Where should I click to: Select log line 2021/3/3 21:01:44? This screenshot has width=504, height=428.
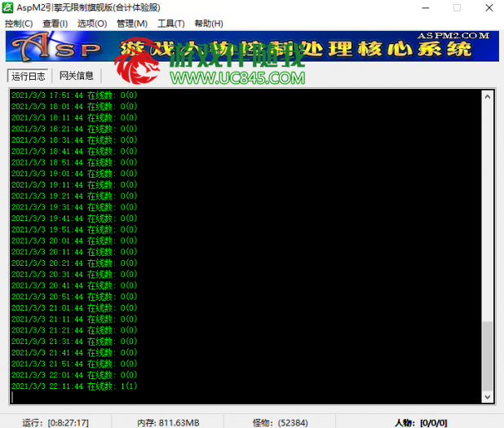click(74, 308)
